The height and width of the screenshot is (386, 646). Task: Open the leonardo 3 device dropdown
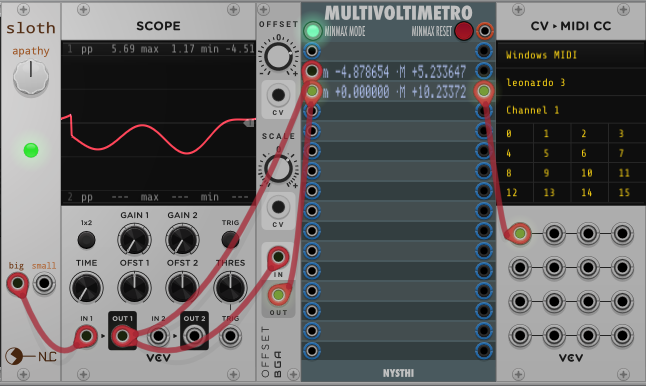(571, 82)
